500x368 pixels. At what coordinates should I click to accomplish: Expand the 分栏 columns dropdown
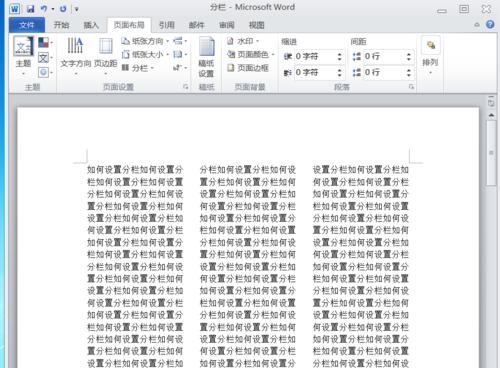pyautogui.click(x=138, y=68)
